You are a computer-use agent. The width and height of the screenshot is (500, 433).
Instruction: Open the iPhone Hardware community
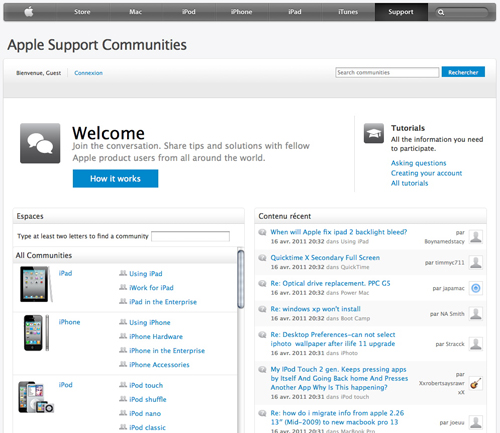[156, 336]
